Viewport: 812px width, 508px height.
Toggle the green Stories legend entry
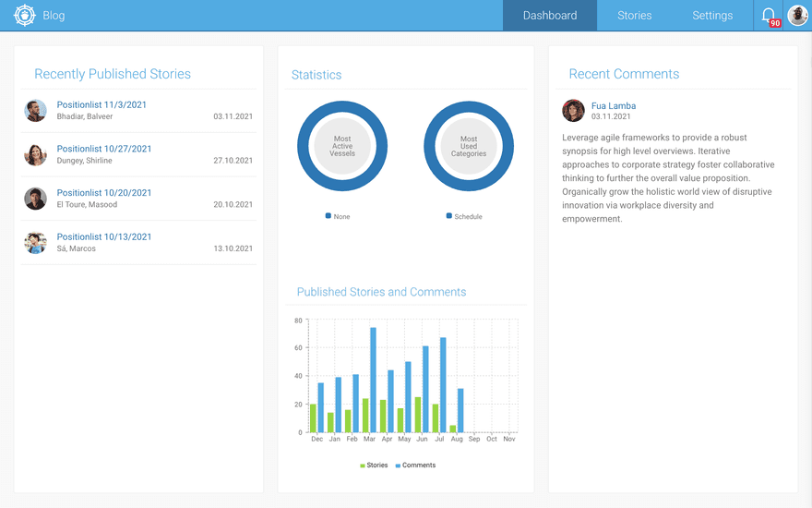pos(374,466)
